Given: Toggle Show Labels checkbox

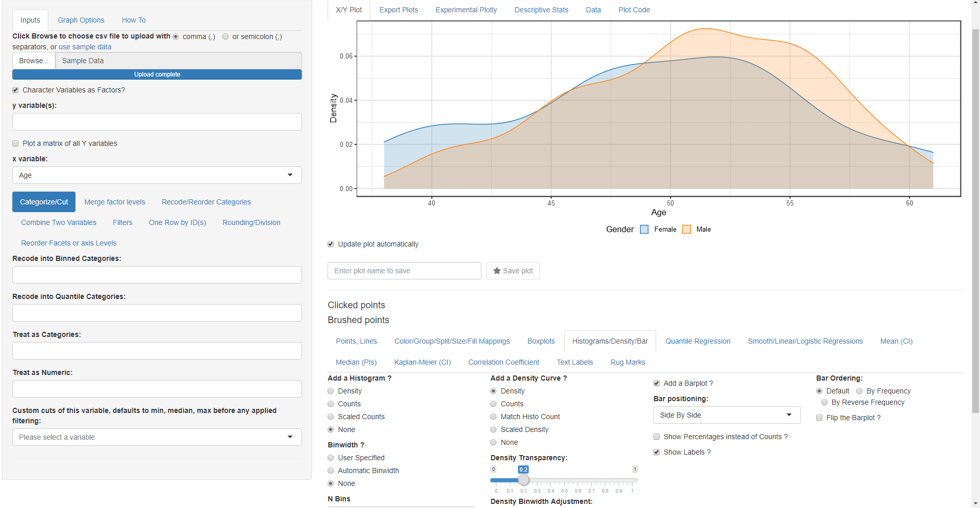Looking at the screenshot, I should (657, 452).
